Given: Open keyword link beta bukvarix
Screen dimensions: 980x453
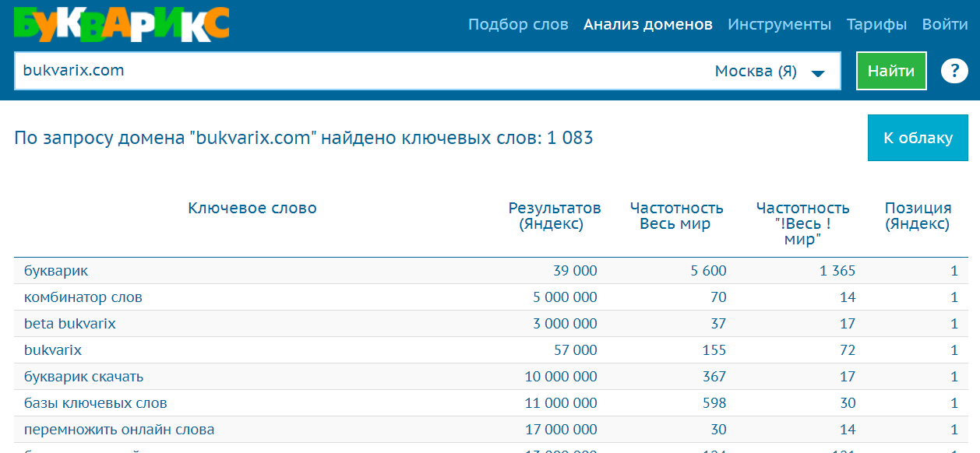Looking at the screenshot, I should [70, 324].
